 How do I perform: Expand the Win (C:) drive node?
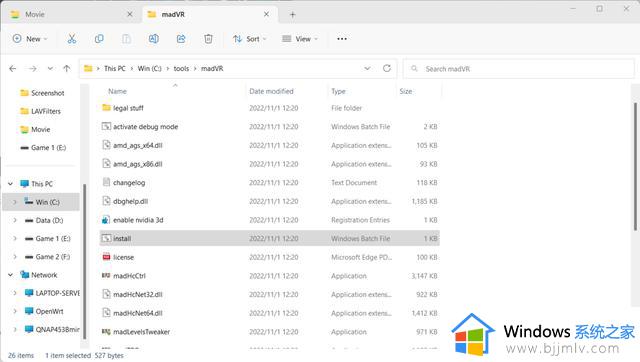pyautogui.click(x=15, y=202)
